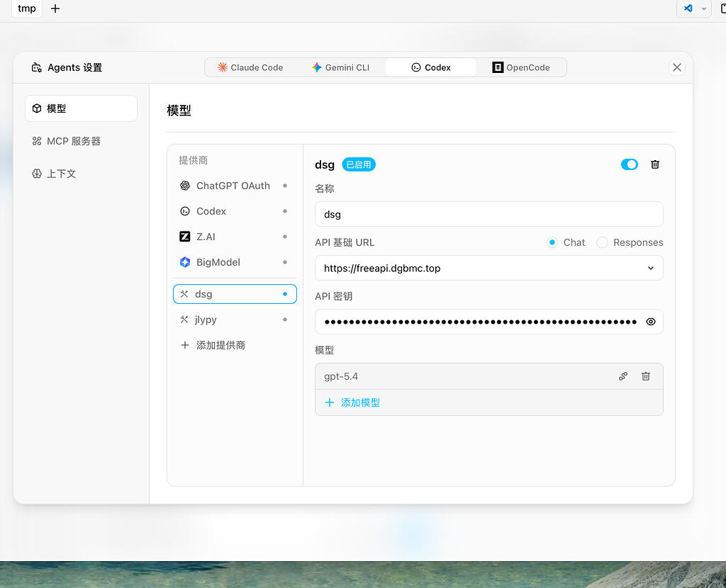
Task: Click the Codex provider logo icon
Action: (x=185, y=211)
